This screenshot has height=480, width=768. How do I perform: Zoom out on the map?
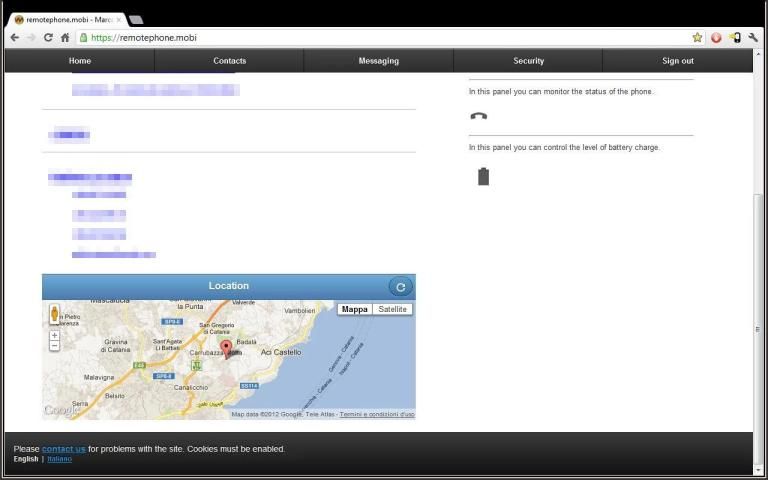click(x=54, y=345)
